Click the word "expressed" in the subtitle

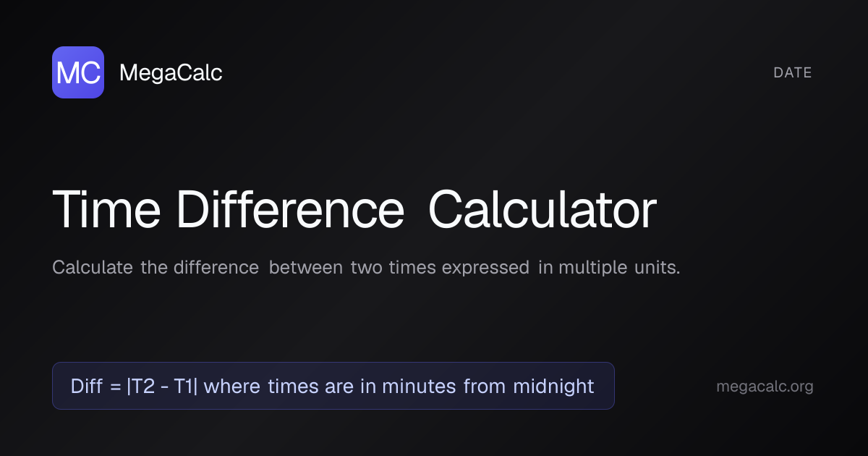coord(485,268)
